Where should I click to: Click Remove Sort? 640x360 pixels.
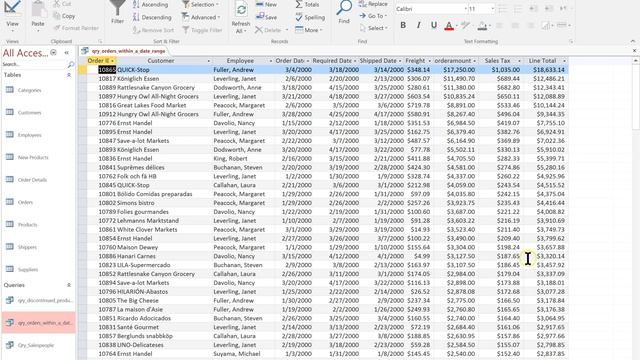[x=153, y=30]
